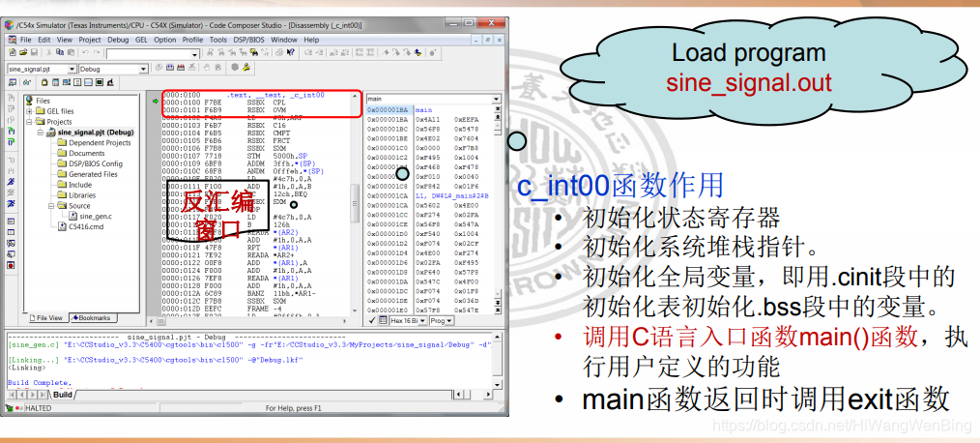Viewport: 980px width, 443px height.
Task: Click the yellow wrench build options icon
Action: coord(246,68)
